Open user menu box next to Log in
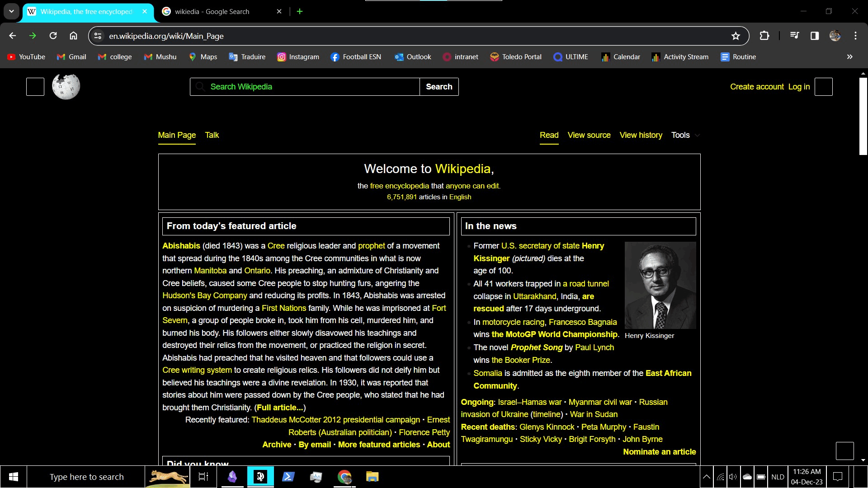868x488 pixels. pos(823,87)
